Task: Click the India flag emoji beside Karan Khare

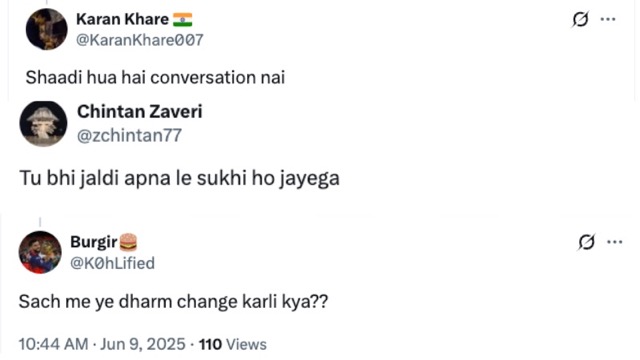Action: point(182,20)
